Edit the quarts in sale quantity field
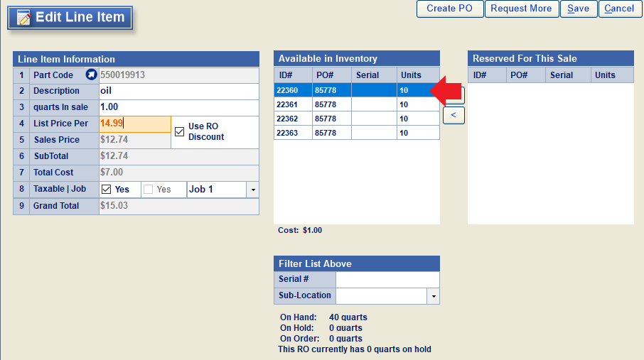This screenshot has width=644, height=360. point(178,107)
